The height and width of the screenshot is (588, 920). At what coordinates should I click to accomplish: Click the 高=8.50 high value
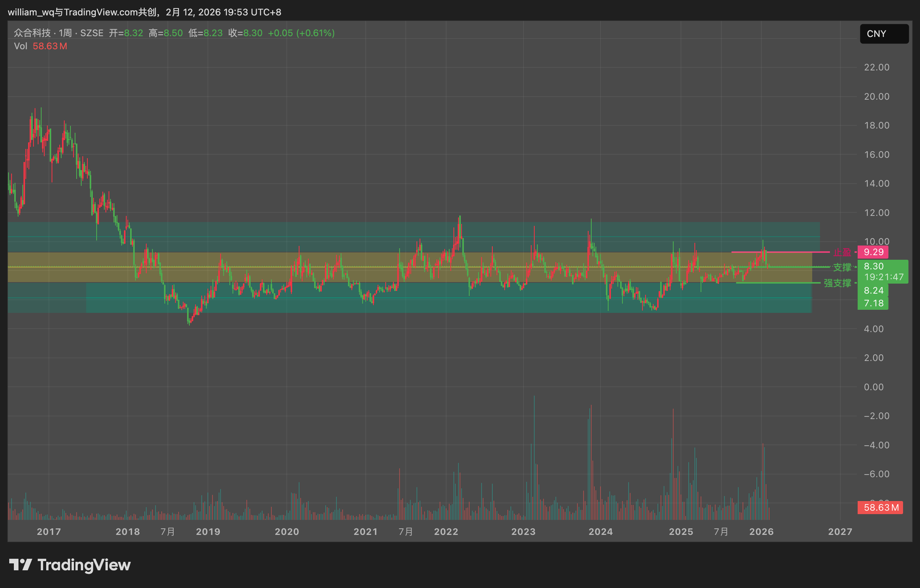tap(166, 33)
